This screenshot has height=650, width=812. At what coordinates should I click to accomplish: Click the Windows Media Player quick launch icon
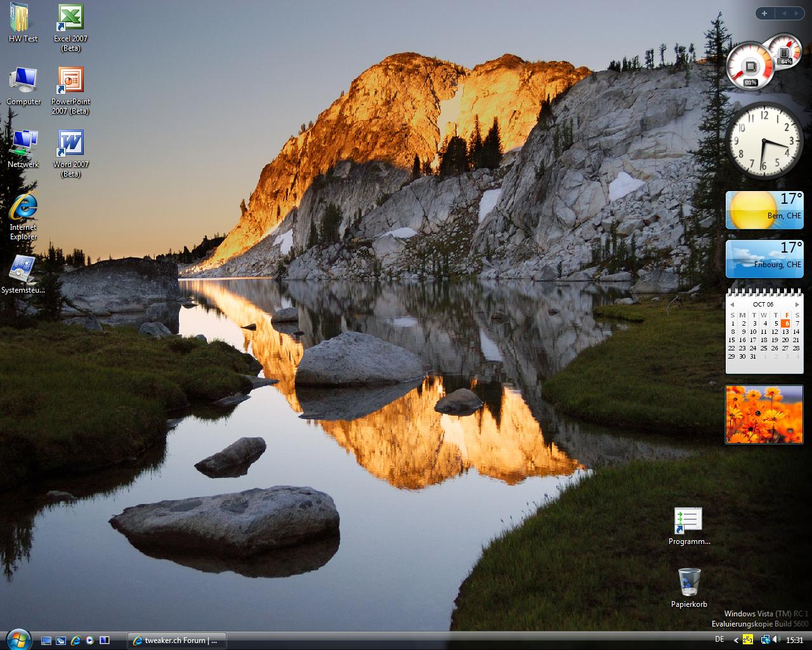[90, 640]
